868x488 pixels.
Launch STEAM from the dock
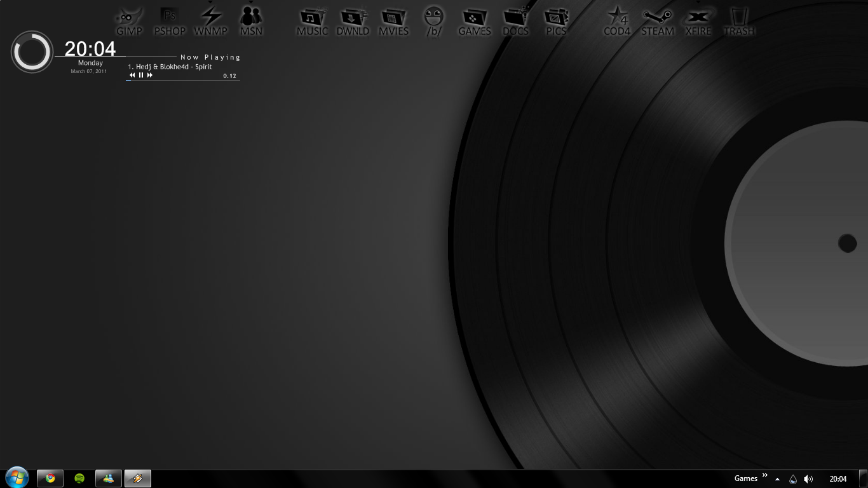(658, 21)
